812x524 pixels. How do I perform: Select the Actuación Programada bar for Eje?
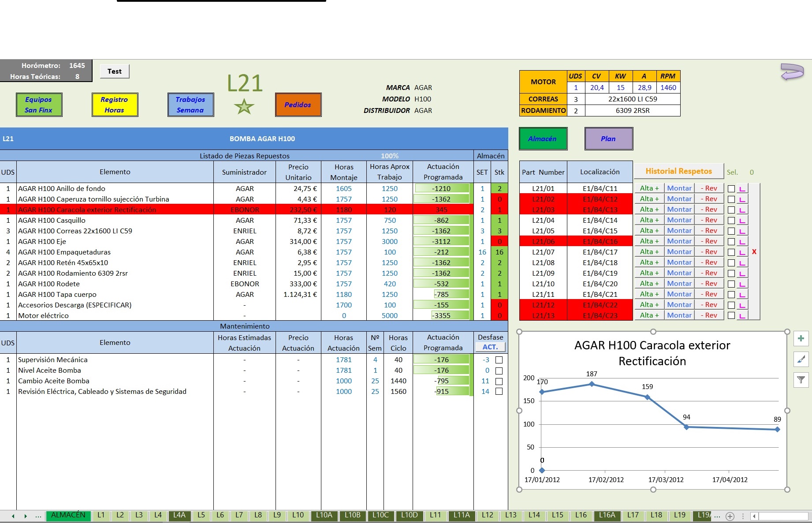coord(442,242)
